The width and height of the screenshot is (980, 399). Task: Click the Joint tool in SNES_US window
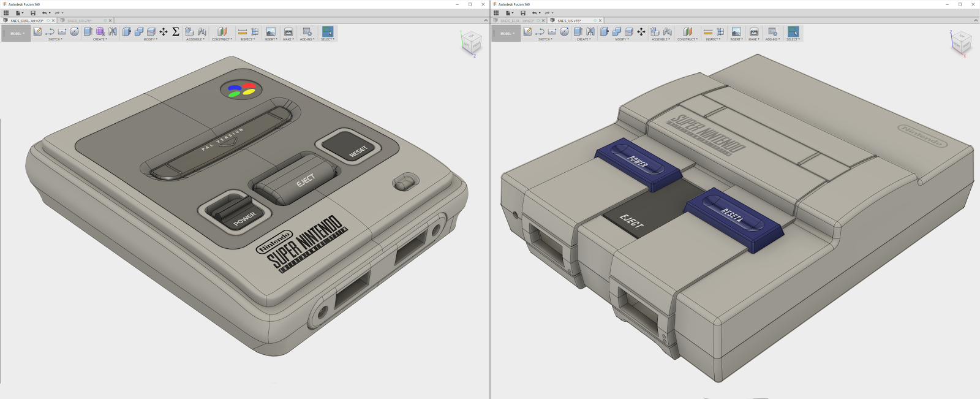coord(668,32)
